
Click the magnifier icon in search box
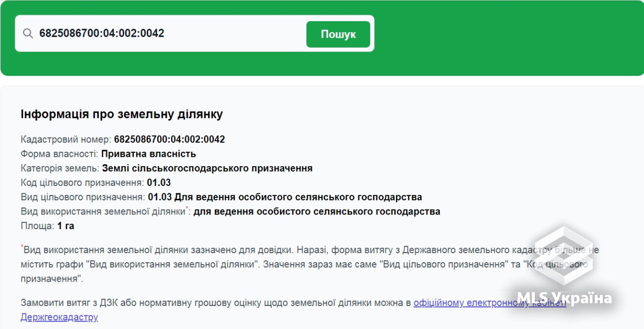tap(28, 34)
